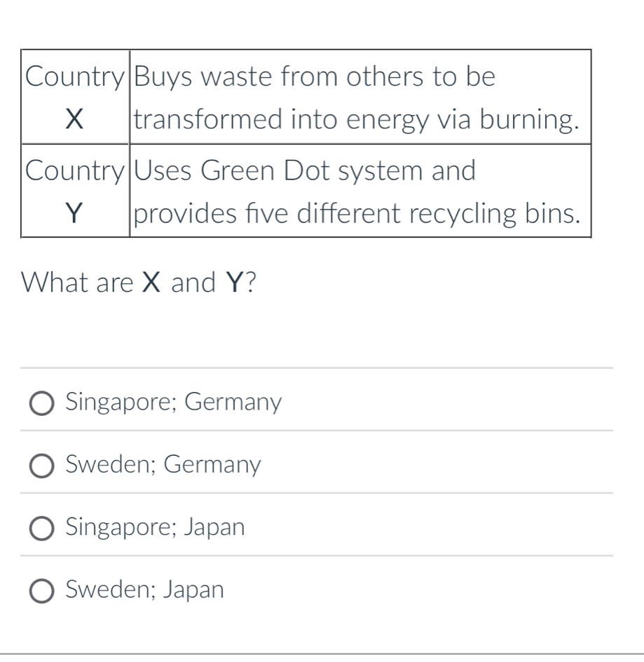This screenshot has height=662, width=644.
Task: Click the bold Y in the question
Action: tap(233, 283)
